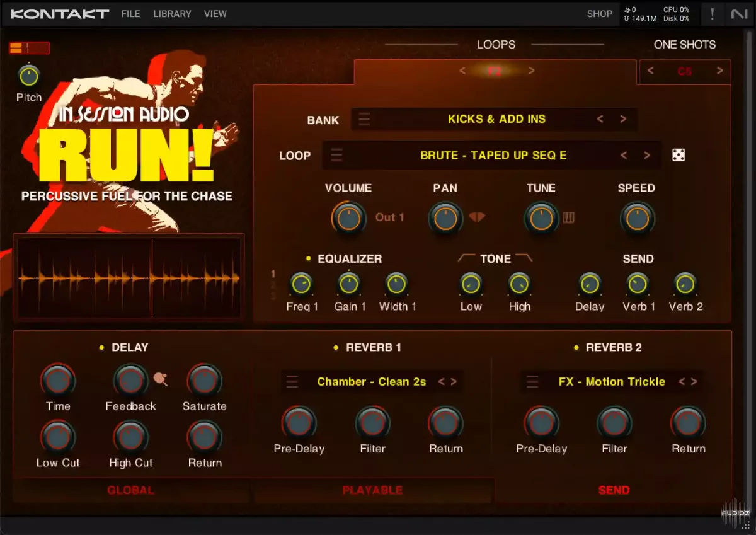The image size is (756, 535).
Task: Open the Loop list menu icon
Action: 336,155
